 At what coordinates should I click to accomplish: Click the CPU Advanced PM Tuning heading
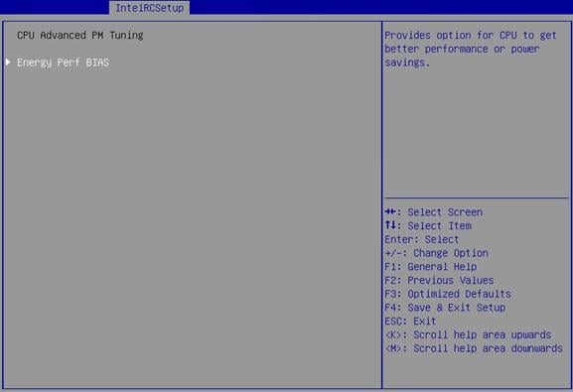[x=80, y=35]
